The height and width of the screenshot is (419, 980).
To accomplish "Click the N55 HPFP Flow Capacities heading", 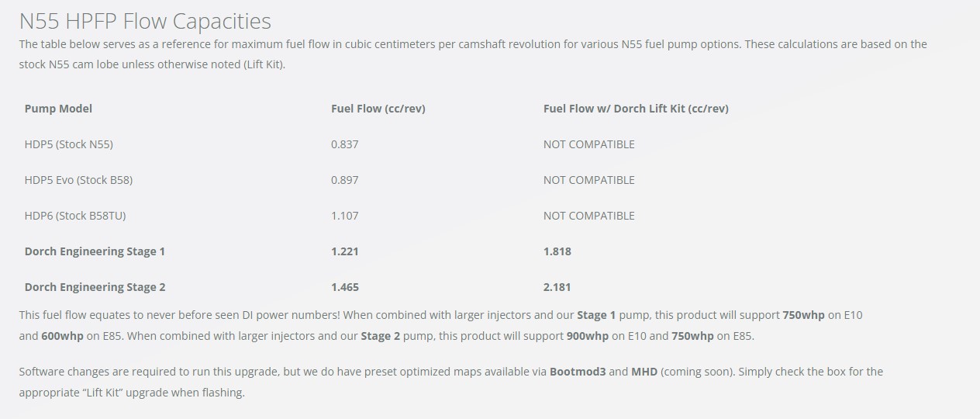I will [145, 20].
